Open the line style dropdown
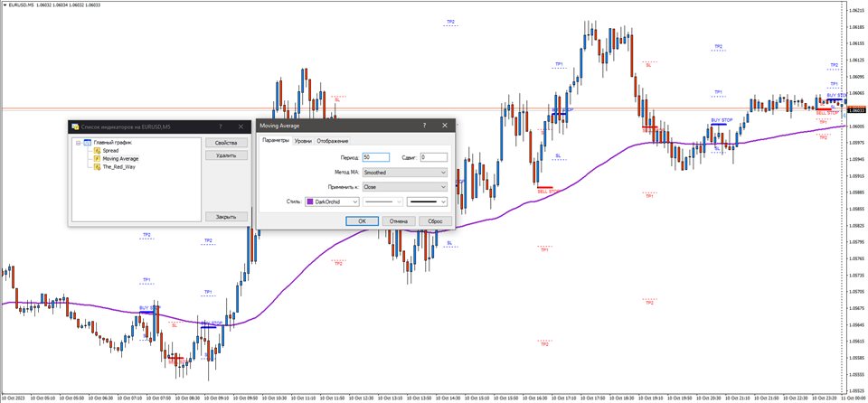This screenshot has height=403, width=868. pyautogui.click(x=383, y=202)
